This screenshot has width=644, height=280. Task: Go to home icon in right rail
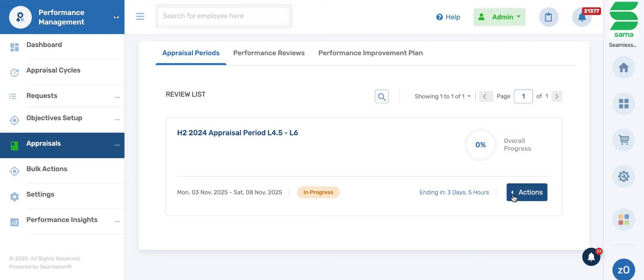tap(623, 68)
